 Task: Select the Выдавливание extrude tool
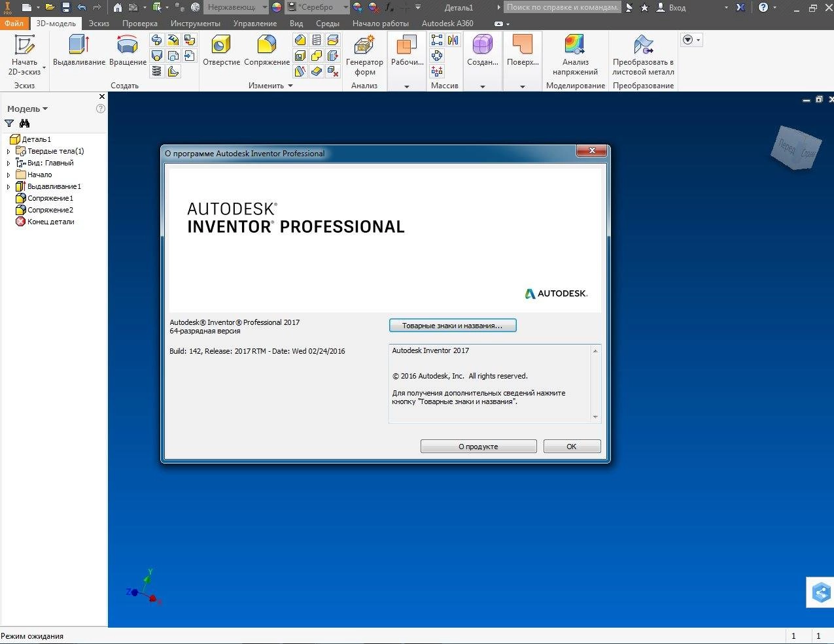79,51
